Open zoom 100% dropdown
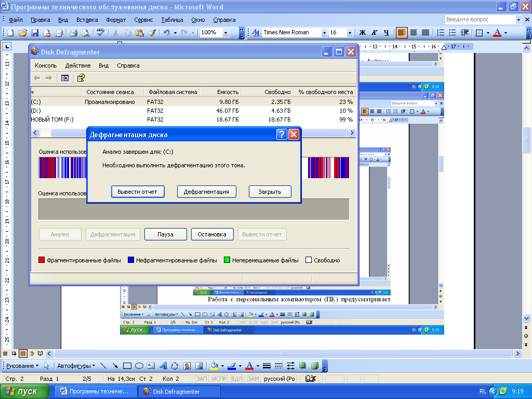Screen dimensions: 532x399 [x=225, y=33]
